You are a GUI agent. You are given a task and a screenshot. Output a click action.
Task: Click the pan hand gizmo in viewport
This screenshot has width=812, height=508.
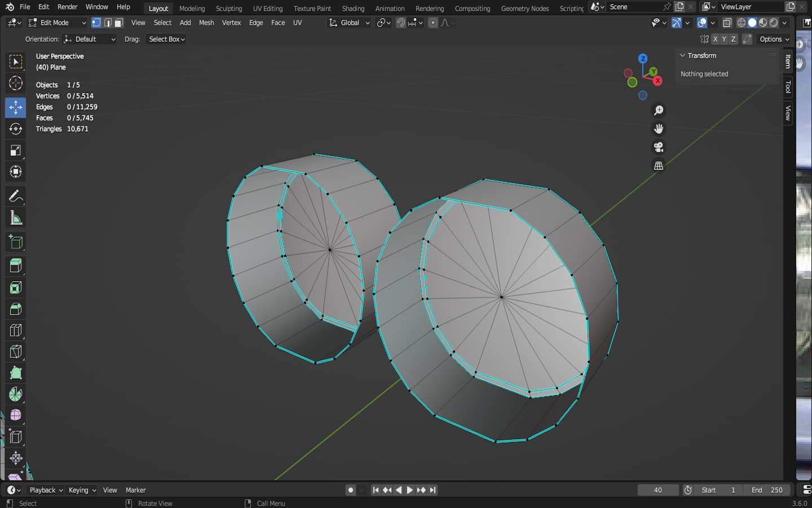[658, 129]
